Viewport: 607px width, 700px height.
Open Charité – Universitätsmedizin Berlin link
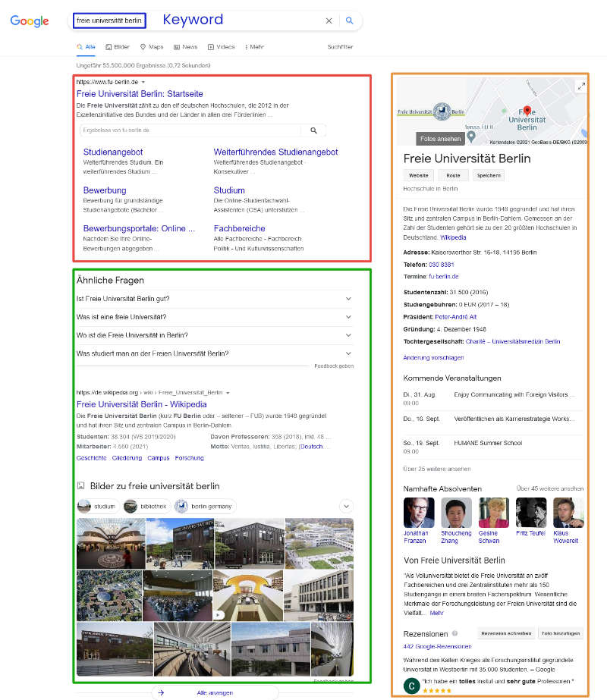(513, 341)
